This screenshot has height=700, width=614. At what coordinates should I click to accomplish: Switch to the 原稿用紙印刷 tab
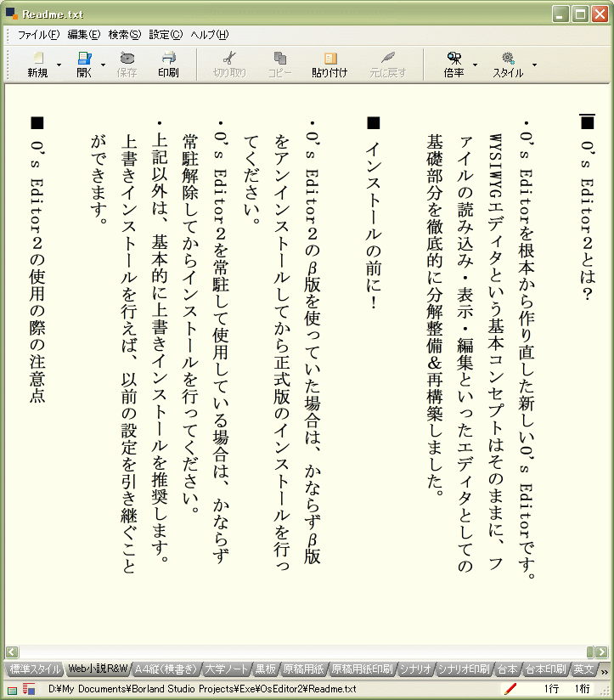coord(362,669)
